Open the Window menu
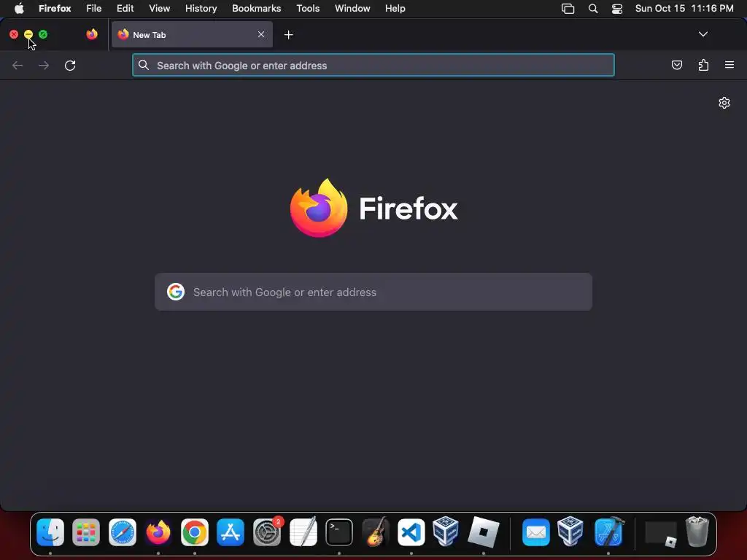The height and width of the screenshot is (560, 747). click(x=352, y=9)
